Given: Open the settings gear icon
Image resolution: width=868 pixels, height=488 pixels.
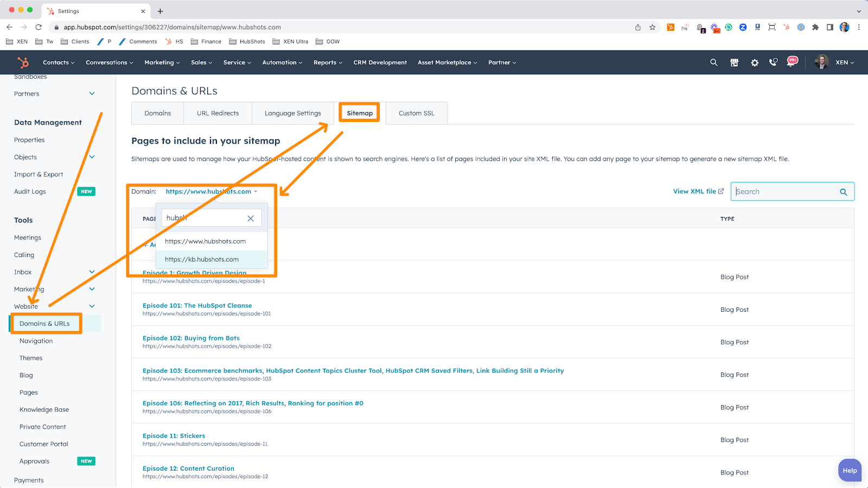Looking at the screenshot, I should pos(755,63).
